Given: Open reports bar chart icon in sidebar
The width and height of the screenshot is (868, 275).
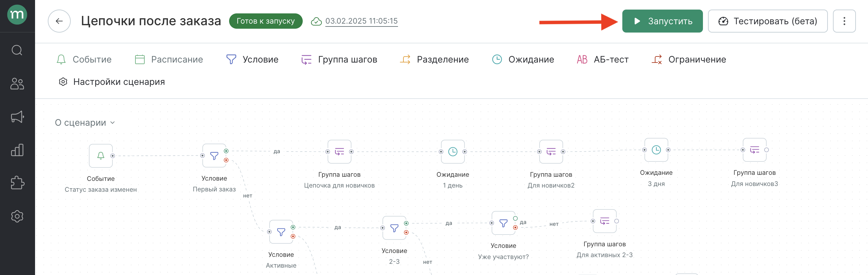Looking at the screenshot, I should [x=17, y=150].
